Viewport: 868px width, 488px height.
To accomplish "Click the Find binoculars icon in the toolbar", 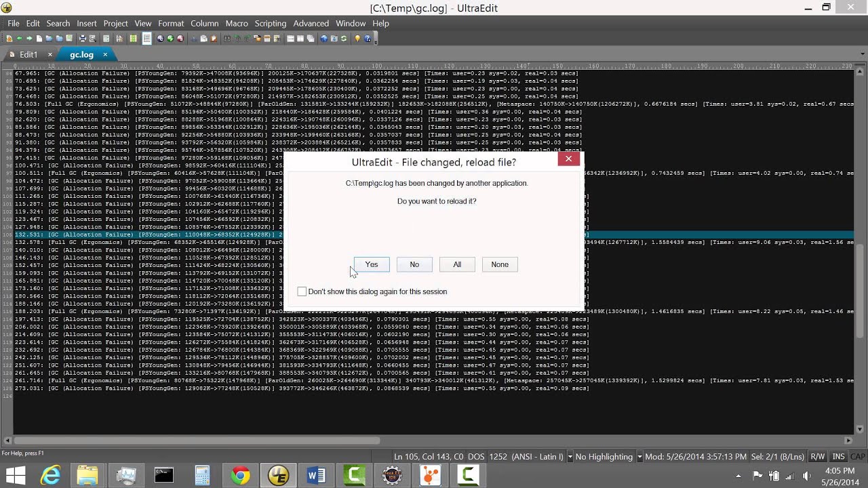I will click(227, 39).
